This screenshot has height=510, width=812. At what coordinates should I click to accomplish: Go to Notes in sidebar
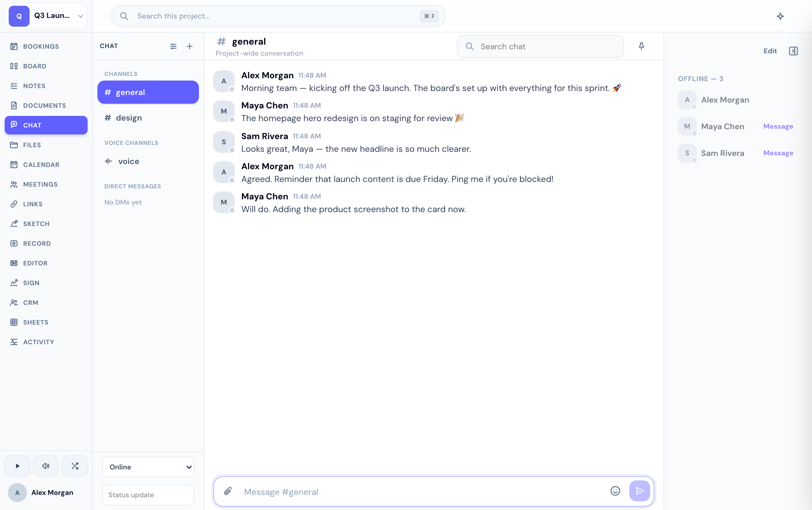(46, 86)
